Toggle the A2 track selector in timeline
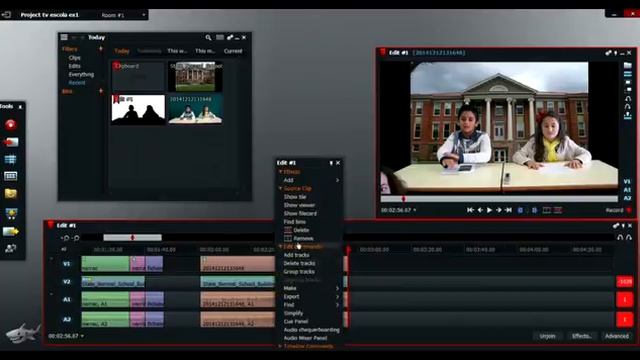This screenshot has width=640, height=360. (x=67, y=319)
